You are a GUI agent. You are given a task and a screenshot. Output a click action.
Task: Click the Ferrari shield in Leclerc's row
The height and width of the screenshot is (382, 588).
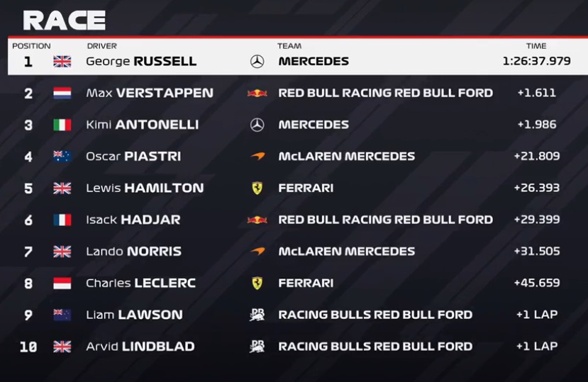point(257,283)
